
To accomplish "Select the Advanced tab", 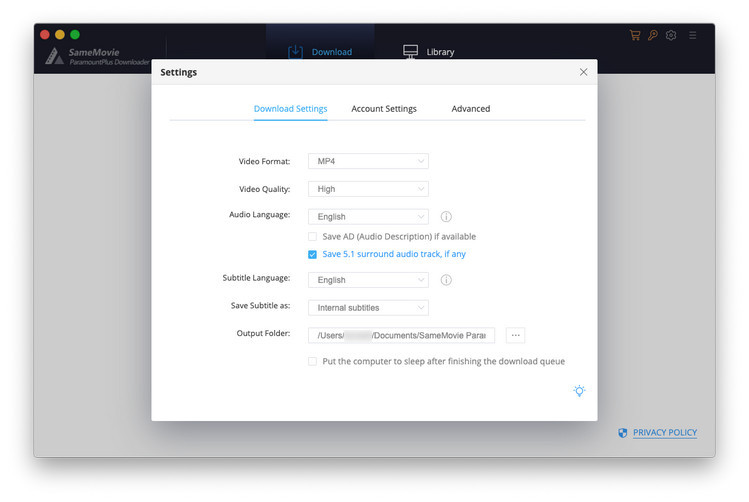I will (x=470, y=108).
